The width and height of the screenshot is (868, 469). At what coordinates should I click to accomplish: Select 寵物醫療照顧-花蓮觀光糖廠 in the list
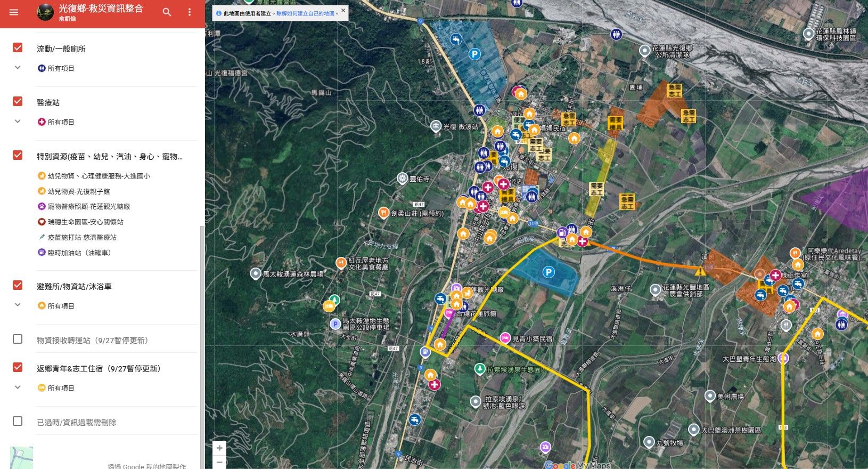click(x=88, y=206)
